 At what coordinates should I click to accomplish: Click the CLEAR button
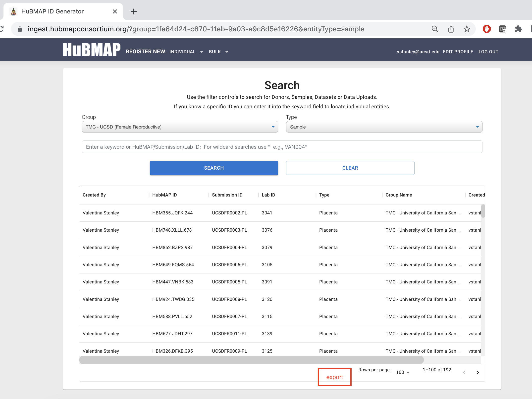[x=350, y=168]
